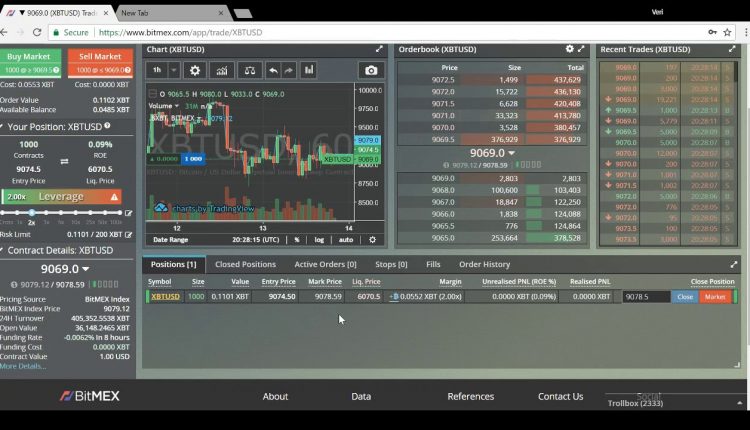Bookmark this page with star icon
Viewport: 750px width, 430px height.
[x=727, y=32]
